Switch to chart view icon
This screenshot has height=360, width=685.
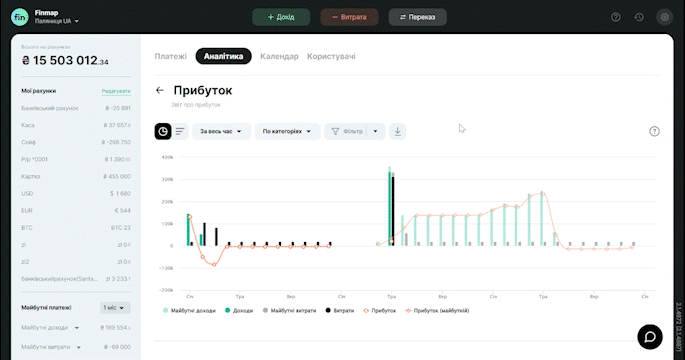pyautogui.click(x=163, y=131)
